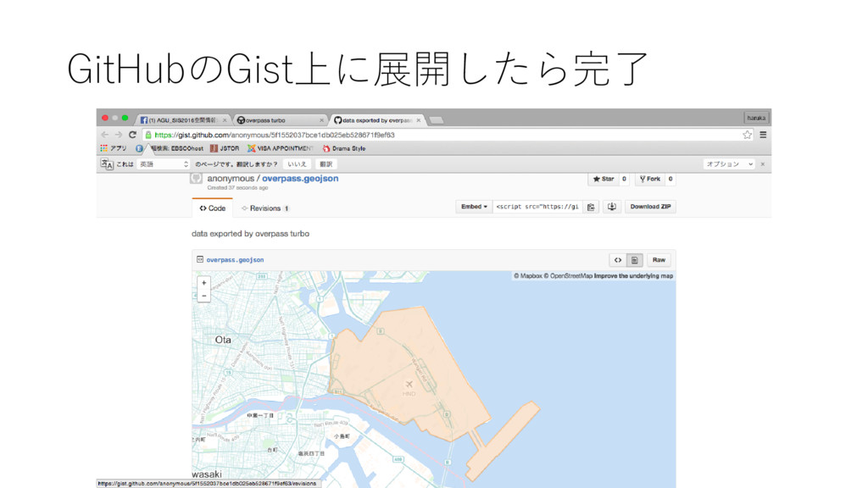Decline translation with いいえ button
Image resolution: width=868 pixels, height=488 pixels.
(297, 164)
